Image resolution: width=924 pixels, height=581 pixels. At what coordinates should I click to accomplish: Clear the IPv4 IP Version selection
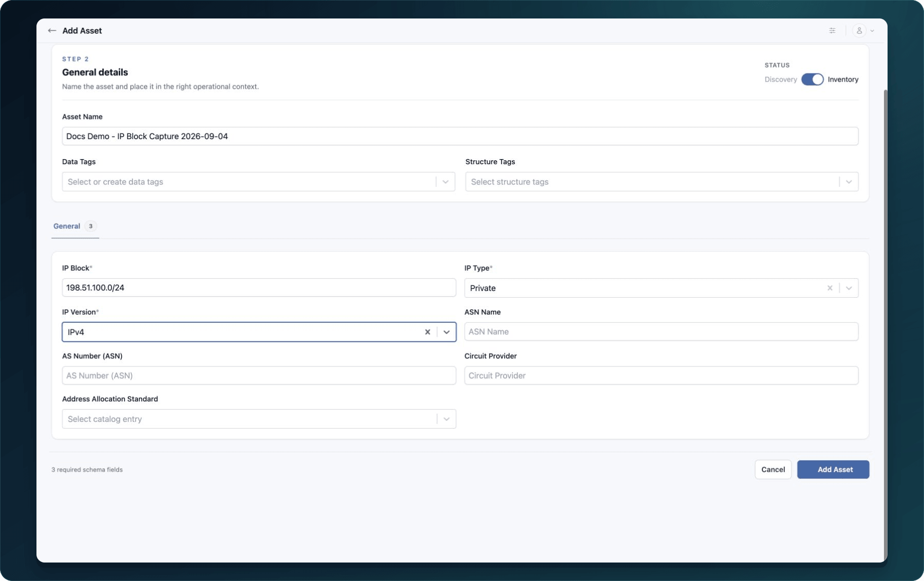[x=427, y=332]
